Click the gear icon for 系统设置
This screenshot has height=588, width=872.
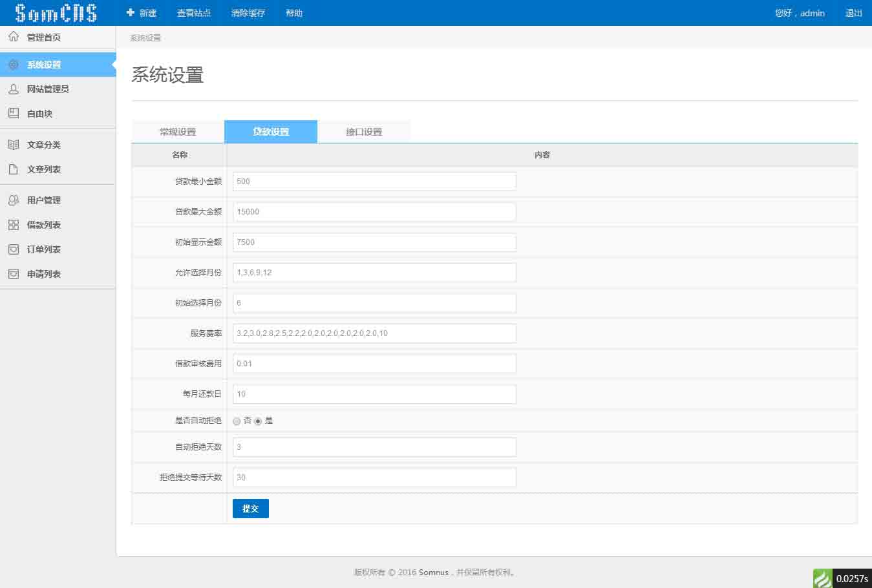pos(14,65)
